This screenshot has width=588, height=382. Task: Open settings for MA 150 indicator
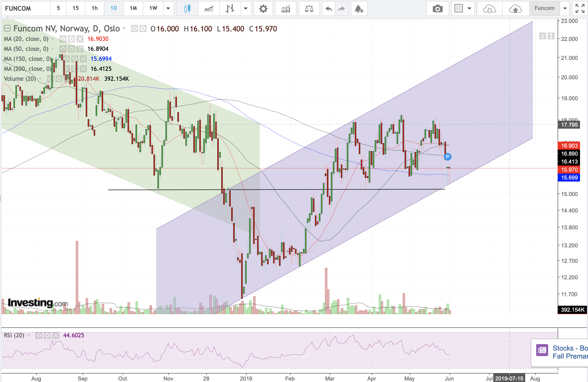tap(75, 59)
